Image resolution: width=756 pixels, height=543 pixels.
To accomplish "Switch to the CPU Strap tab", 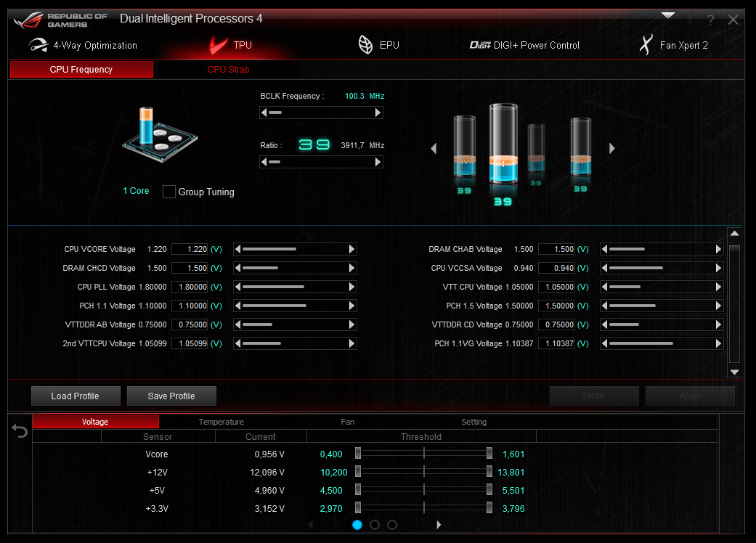I will click(228, 69).
